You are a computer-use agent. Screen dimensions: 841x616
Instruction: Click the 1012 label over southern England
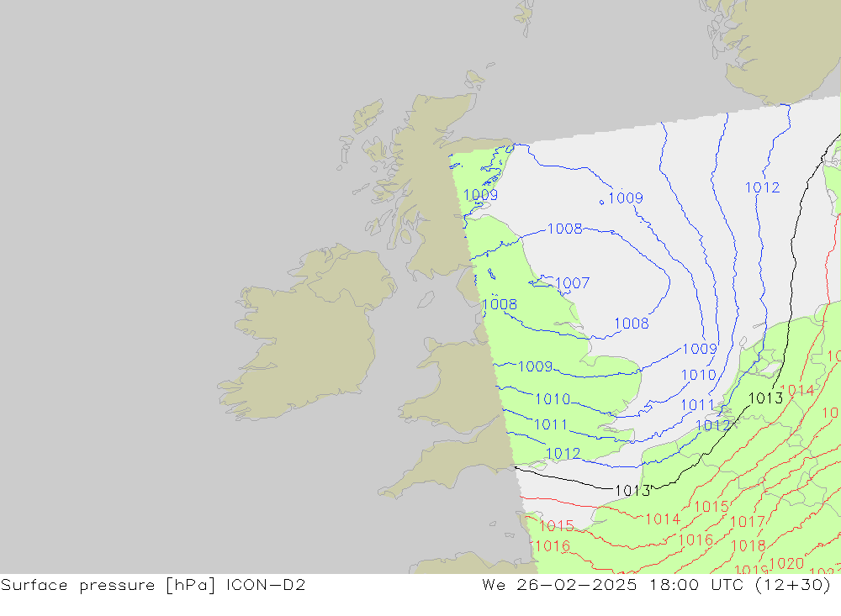pos(563,454)
